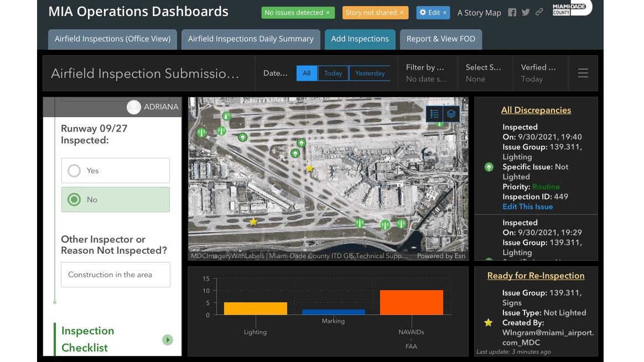Click the gear icon on the Edit badge
Screen dimensions: 644x362
click(423, 12)
